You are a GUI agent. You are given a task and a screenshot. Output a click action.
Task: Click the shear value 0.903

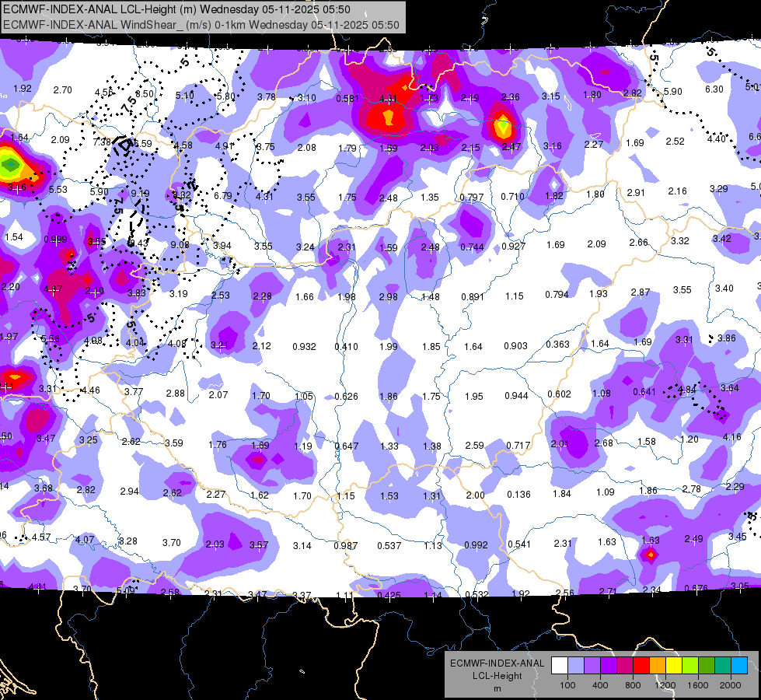pyautogui.click(x=515, y=346)
